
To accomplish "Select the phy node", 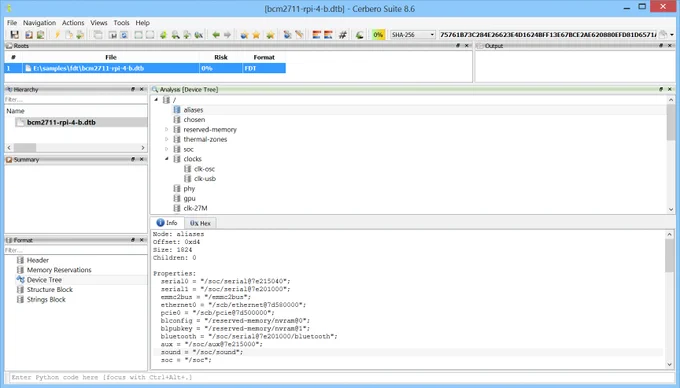I will tap(189, 189).
